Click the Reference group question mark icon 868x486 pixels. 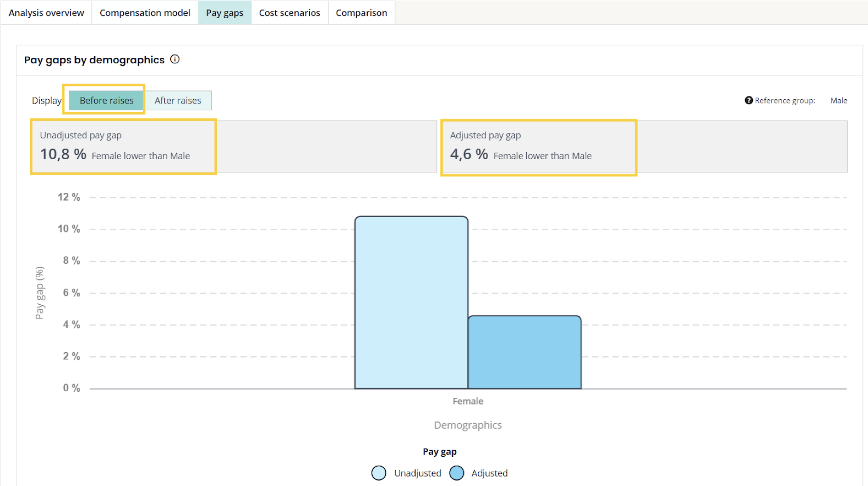point(748,101)
